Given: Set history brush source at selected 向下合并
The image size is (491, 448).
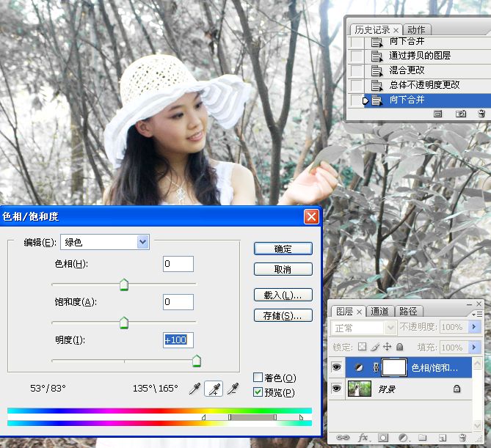Looking at the screenshot, I should click(x=357, y=100).
